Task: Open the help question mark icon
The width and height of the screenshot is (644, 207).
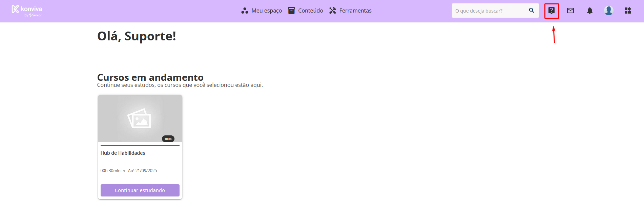Action: pyautogui.click(x=552, y=11)
